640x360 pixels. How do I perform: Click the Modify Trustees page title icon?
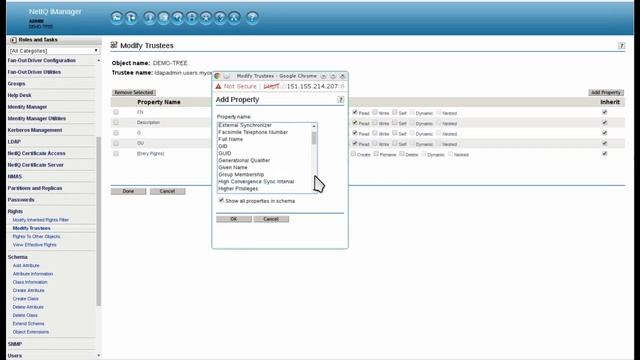click(114, 45)
